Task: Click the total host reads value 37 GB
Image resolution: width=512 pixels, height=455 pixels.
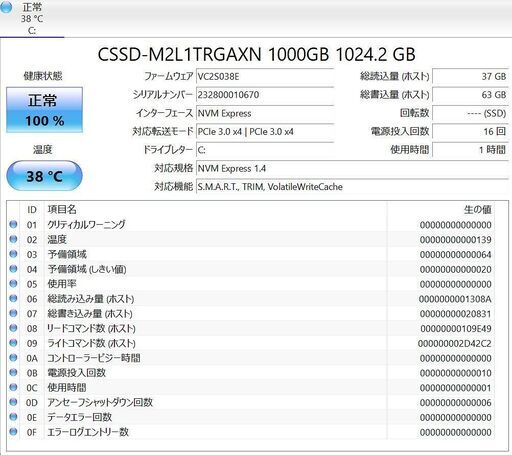Action: (x=470, y=77)
